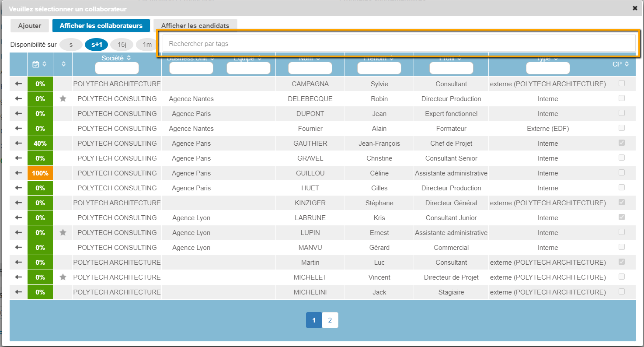Sort by the favorites column arrows
This screenshot has height=347, width=644.
(x=63, y=64)
